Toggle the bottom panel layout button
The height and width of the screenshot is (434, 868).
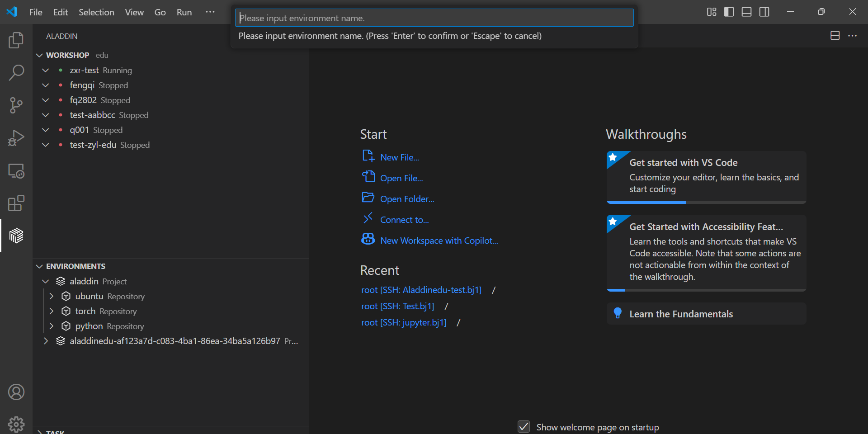pyautogui.click(x=746, y=12)
